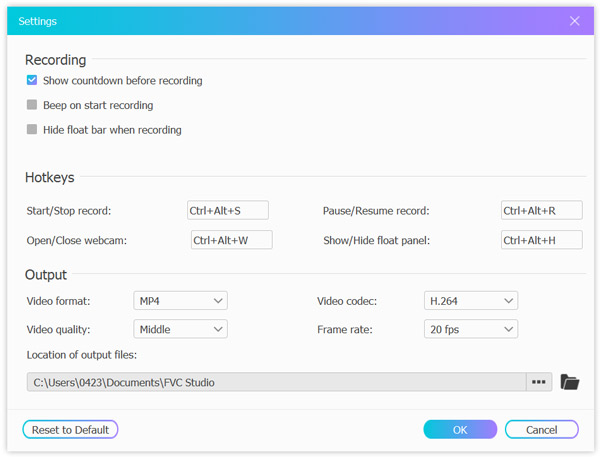Click the output files location path field
Viewport: 600px width, 458px height.
(277, 382)
